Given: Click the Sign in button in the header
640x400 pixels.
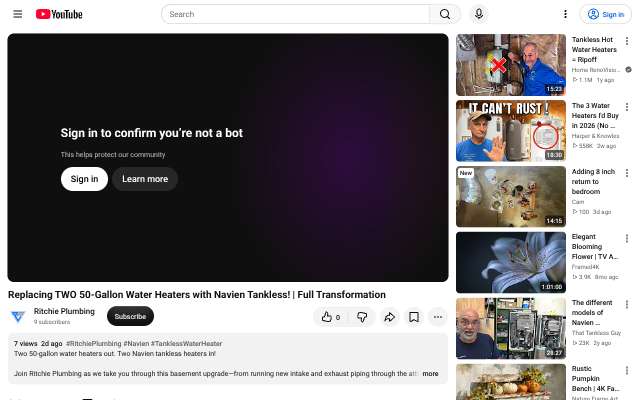Looking at the screenshot, I should pos(606,14).
